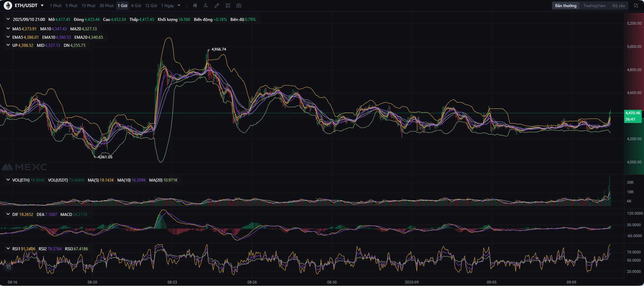
Task: Click the VOL(USDT) 73.466M label
Action: tap(66, 180)
